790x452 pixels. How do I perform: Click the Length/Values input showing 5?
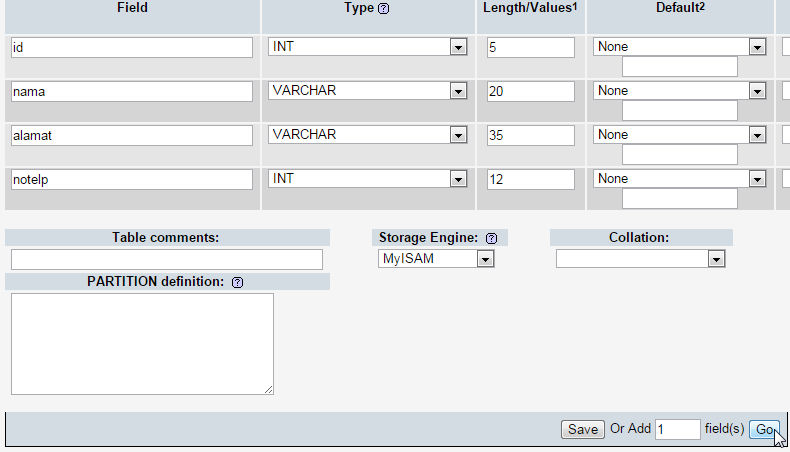click(531, 47)
